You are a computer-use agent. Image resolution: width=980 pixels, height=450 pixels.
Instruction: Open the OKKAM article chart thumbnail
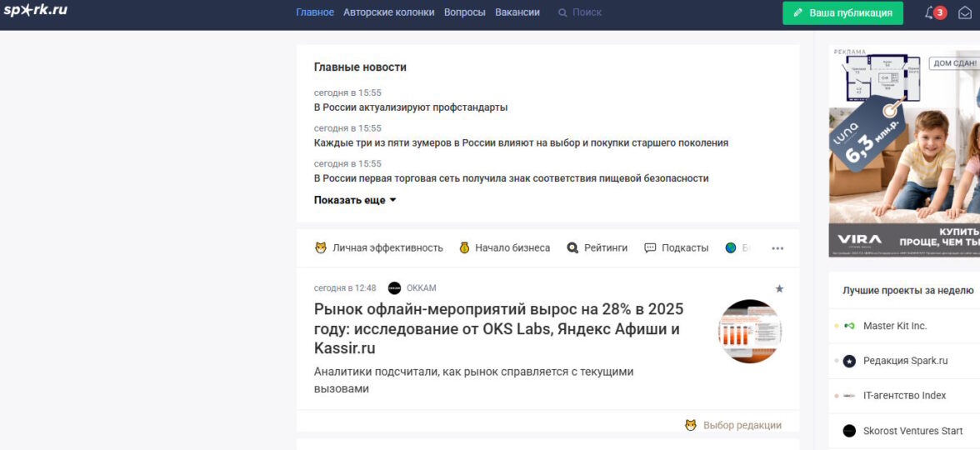click(749, 332)
